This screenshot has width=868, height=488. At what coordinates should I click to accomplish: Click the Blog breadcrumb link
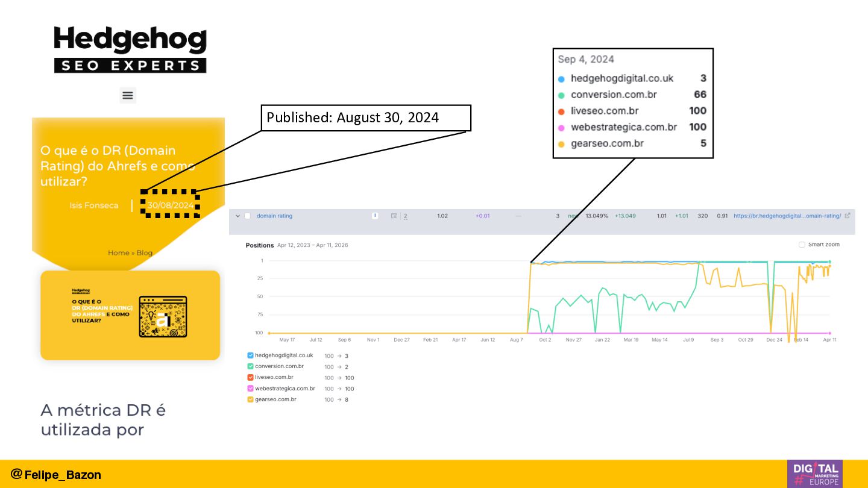(145, 252)
